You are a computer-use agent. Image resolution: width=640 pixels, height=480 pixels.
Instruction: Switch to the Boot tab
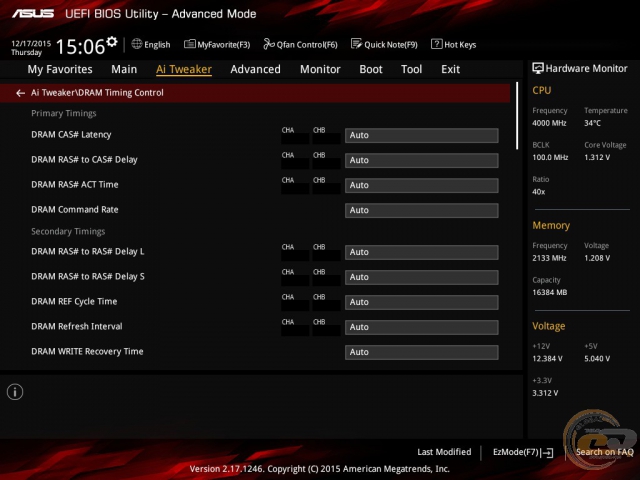[371, 69]
